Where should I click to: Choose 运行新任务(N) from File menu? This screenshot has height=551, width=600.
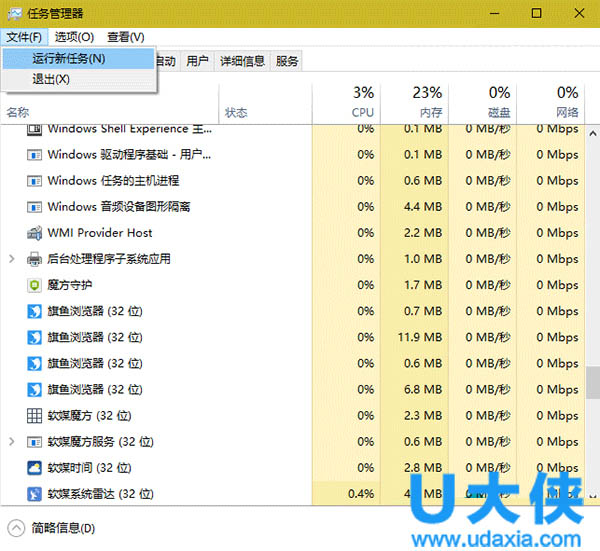coord(78,59)
